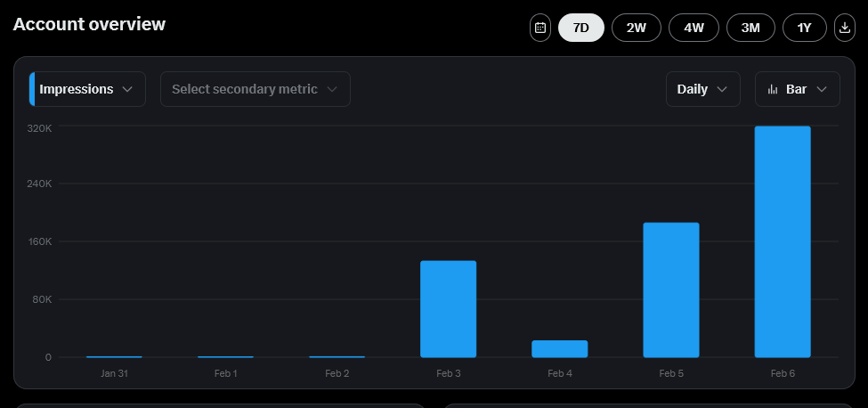Open the Impressions primary metric dropdown

pos(87,89)
